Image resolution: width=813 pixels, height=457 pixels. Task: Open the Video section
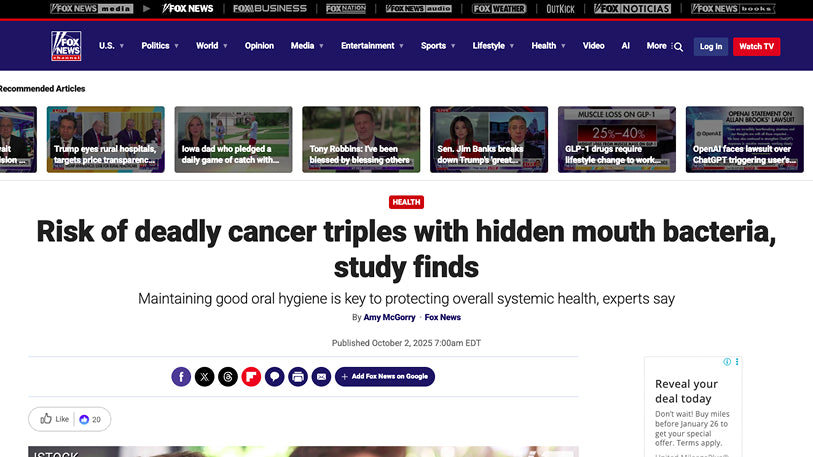coord(594,46)
